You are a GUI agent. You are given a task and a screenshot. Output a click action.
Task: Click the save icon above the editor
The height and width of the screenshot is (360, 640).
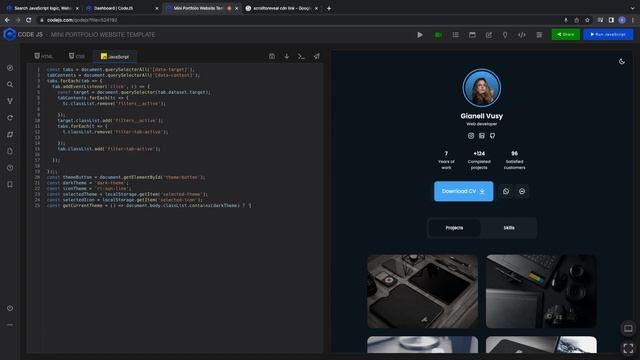272,56
